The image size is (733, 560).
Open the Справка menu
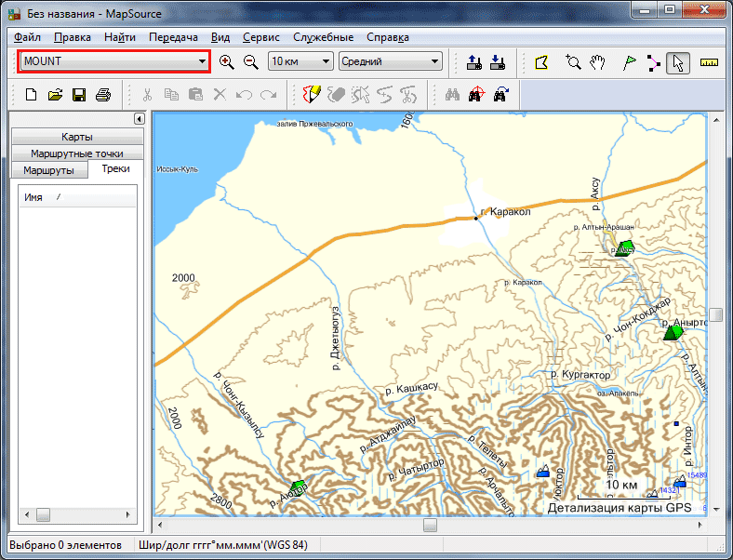388,37
